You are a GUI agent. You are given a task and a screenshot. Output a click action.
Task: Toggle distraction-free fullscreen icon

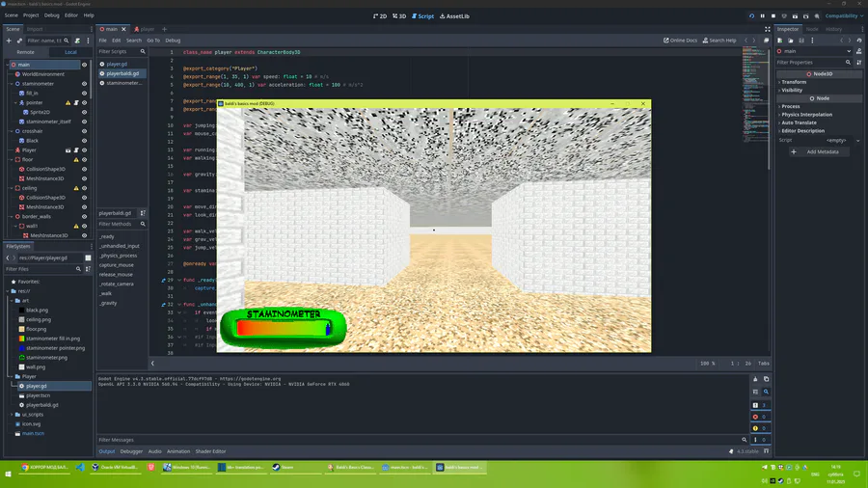click(768, 29)
